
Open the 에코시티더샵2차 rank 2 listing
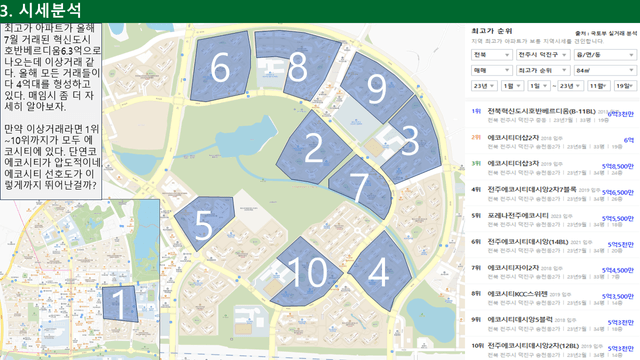[x=552, y=142]
